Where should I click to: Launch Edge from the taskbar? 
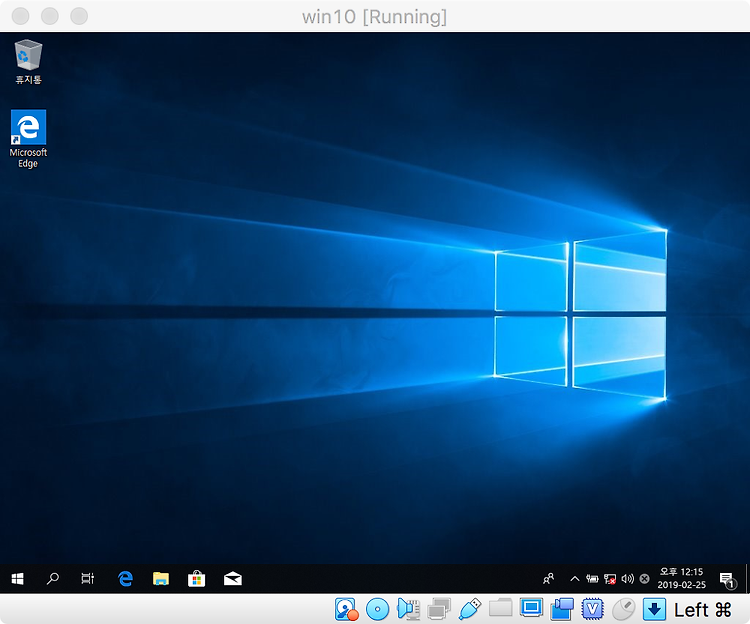click(x=125, y=579)
